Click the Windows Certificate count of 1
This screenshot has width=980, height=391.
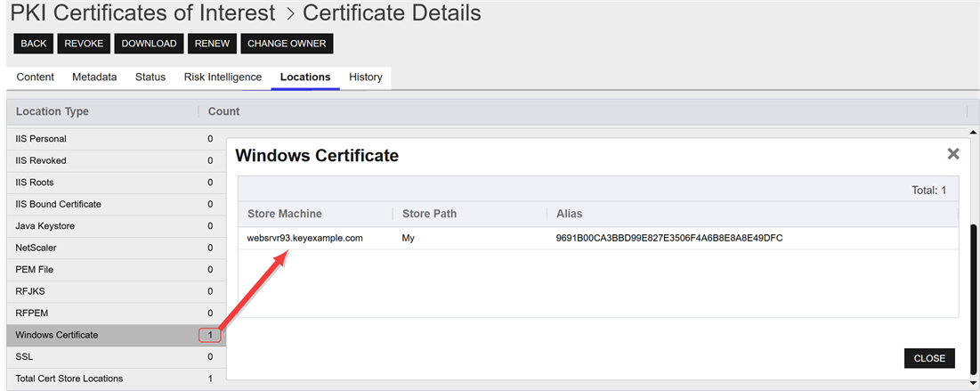click(x=210, y=335)
